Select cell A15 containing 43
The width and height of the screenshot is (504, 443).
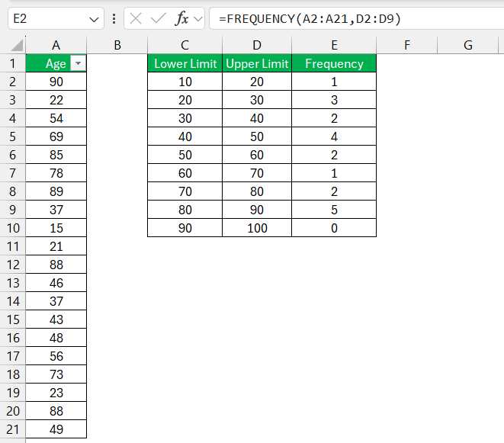56,319
